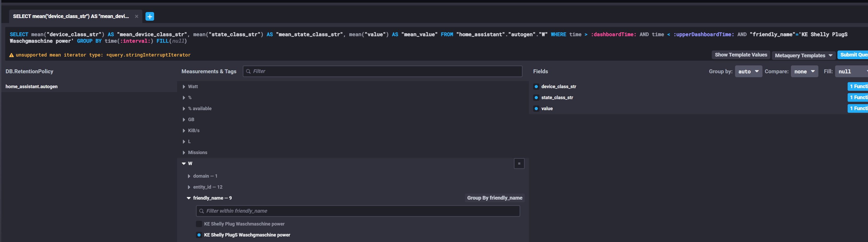Click the search icon in the Filter field
Screen dimensions: 868x242
pos(248,71)
